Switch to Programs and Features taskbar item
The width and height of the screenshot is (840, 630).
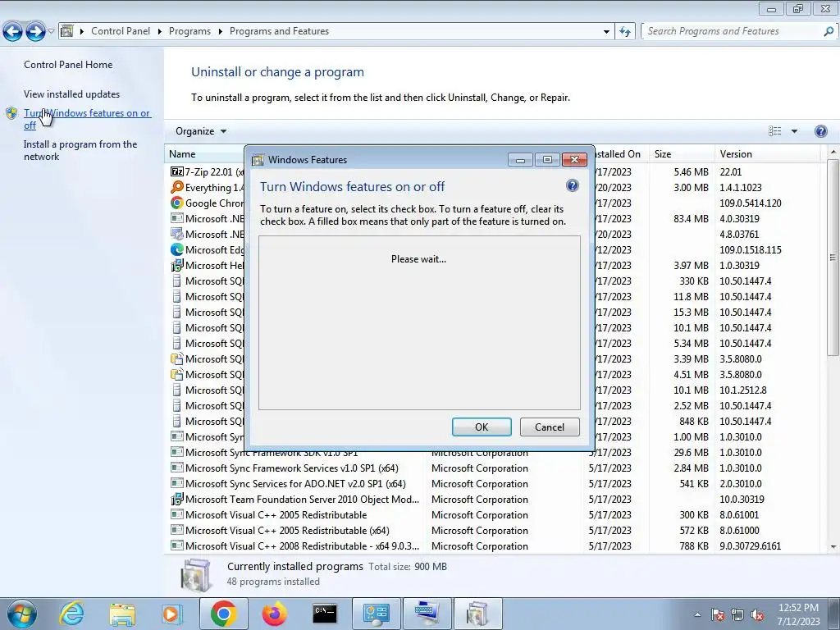tap(478, 614)
